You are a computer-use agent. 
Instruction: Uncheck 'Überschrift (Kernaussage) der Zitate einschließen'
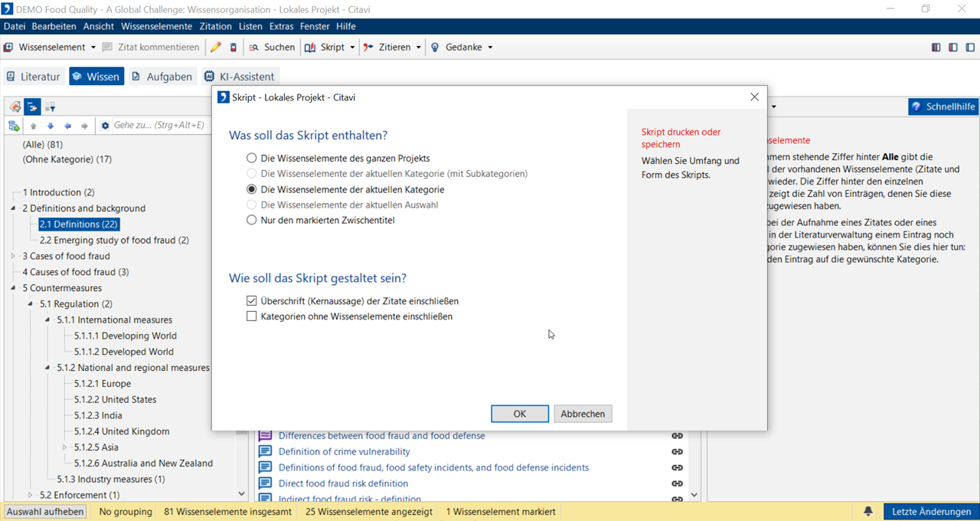(251, 301)
